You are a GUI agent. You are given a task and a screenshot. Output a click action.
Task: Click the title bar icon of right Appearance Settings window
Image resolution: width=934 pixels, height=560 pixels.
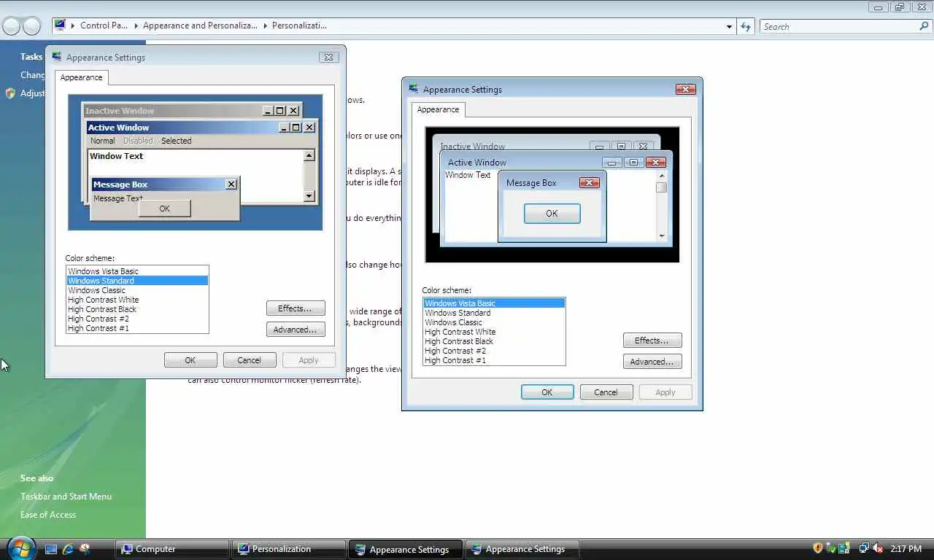click(x=414, y=89)
